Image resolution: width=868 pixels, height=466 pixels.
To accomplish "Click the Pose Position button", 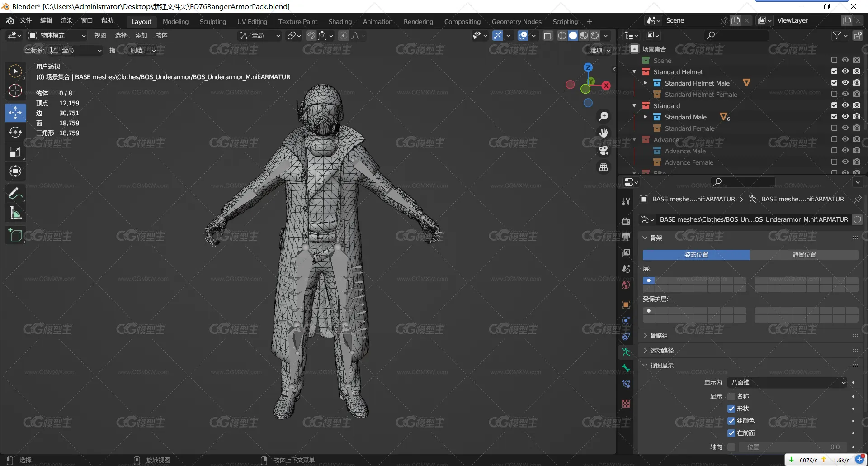I will point(696,255).
